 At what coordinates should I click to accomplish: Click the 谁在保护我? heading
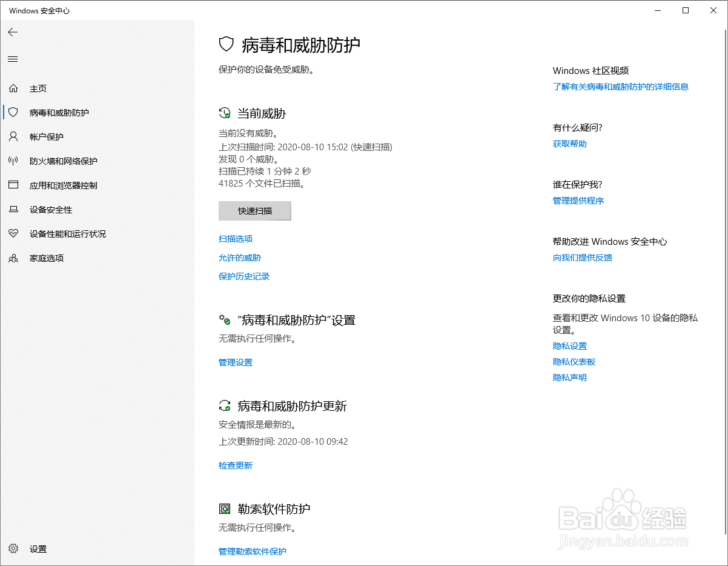point(578,185)
